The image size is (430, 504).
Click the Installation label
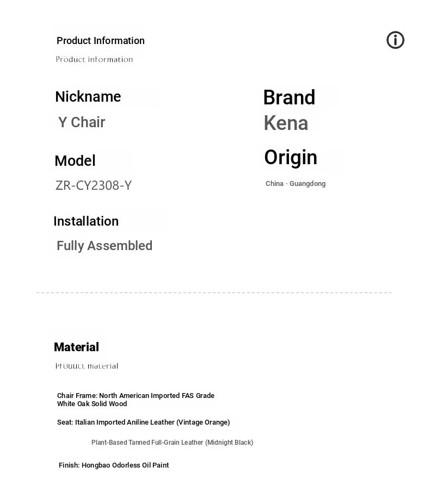tap(86, 221)
